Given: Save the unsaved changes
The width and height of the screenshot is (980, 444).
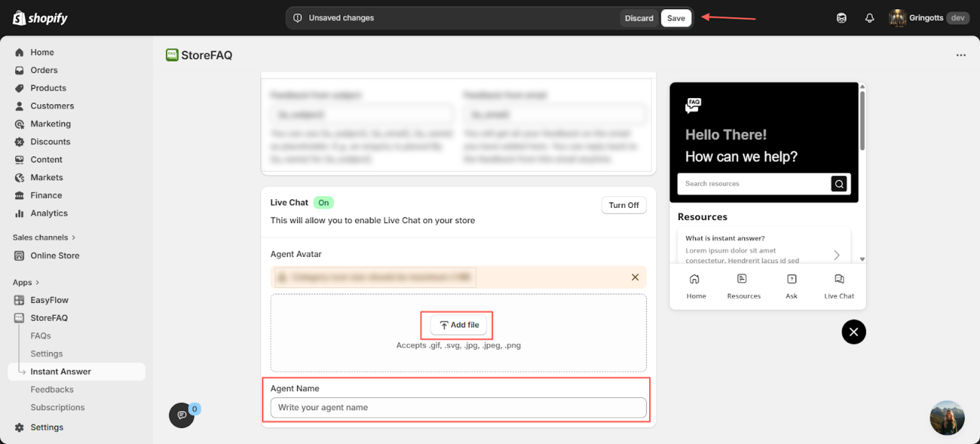Looking at the screenshot, I should coord(676,18).
